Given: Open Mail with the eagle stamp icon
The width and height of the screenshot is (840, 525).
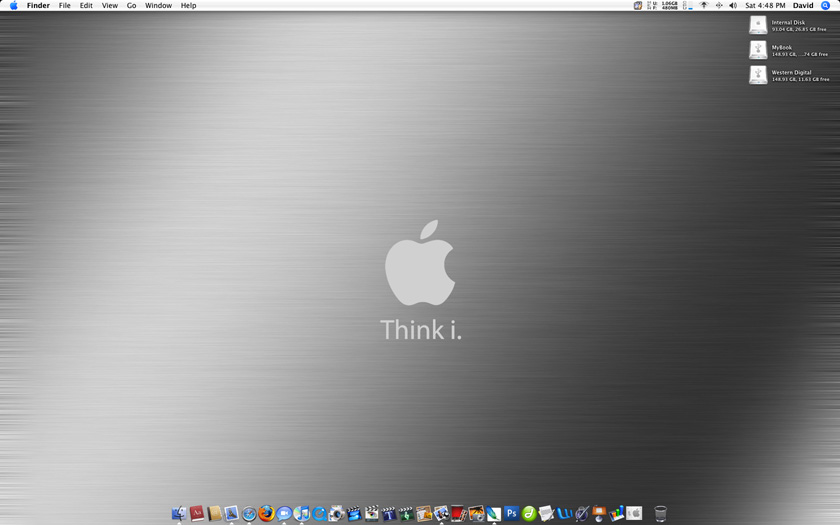Looking at the screenshot, I should [x=231, y=514].
